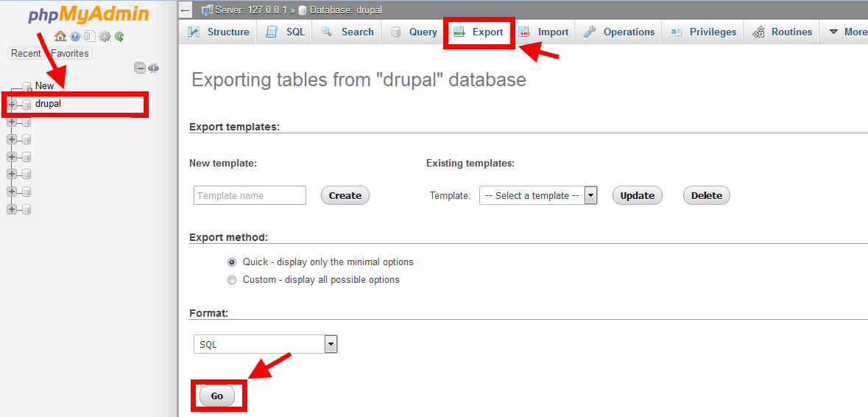This screenshot has height=417, width=868.
Task: Open the documentation page icon
Action: [90, 37]
